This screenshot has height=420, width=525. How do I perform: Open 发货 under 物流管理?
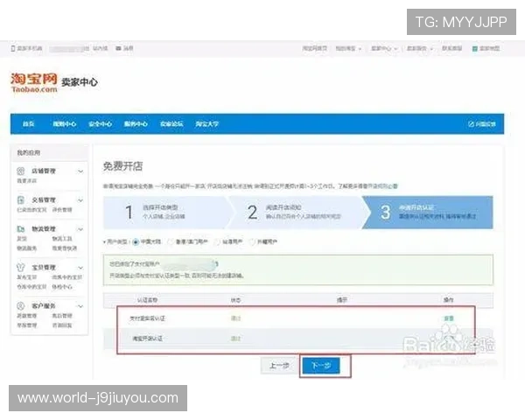[x=22, y=239]
